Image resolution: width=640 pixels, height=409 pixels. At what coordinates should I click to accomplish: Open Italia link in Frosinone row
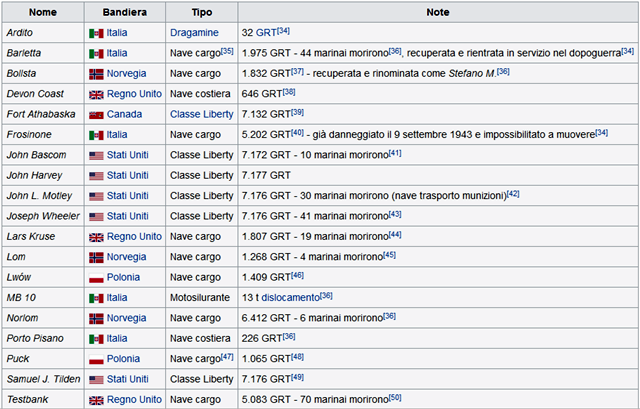coord(117,135)
